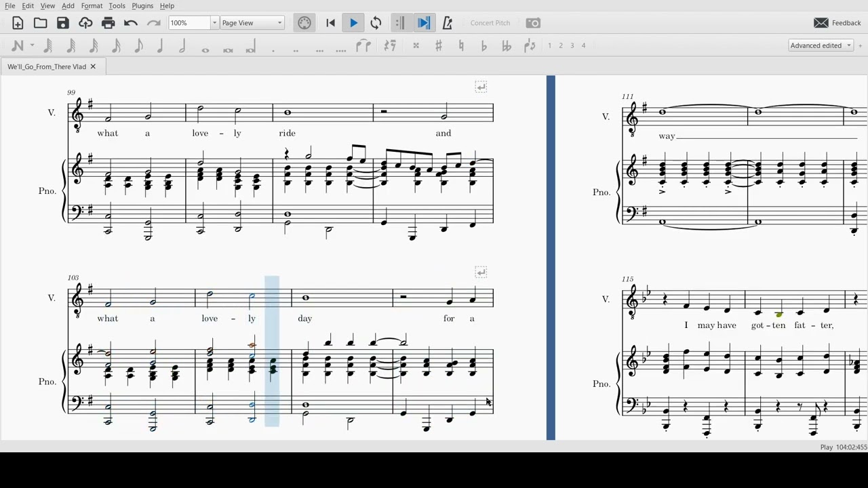This screenshot has width=868, height=488.
Task: Open the note input mode dropdown arrow
Action: [x=32, y=45]
